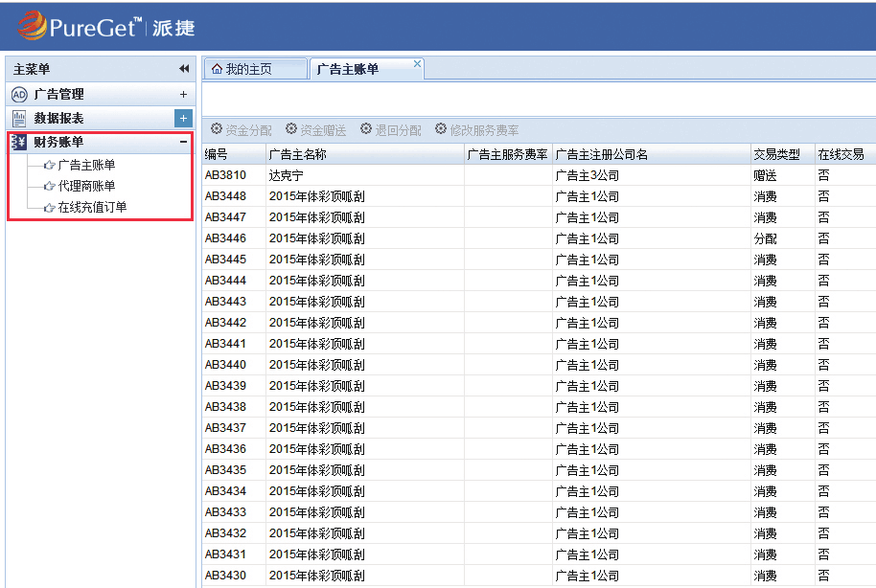Sort by the 编号 column header
Screen dimensions: 876x588
click(x=234, y=155)
